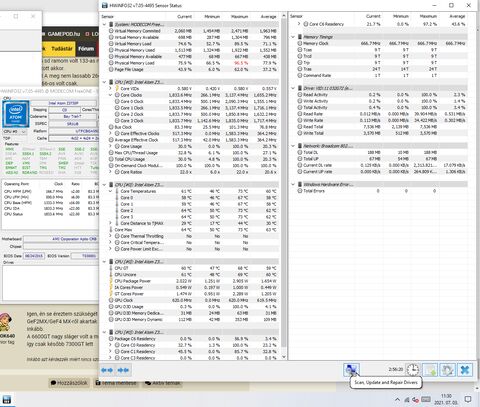
Task: Select the Command Rate row
Action: tap(382, 75)
